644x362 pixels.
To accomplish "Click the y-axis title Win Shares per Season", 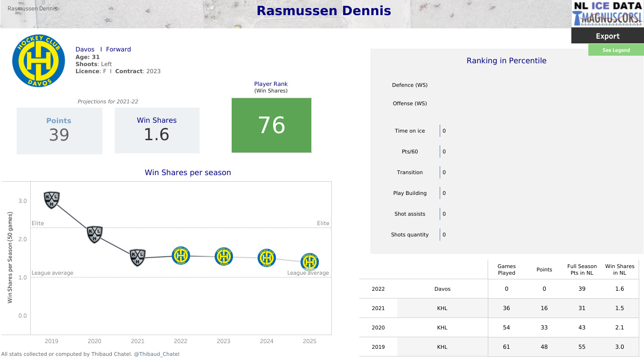I will [x=10, y=257].
